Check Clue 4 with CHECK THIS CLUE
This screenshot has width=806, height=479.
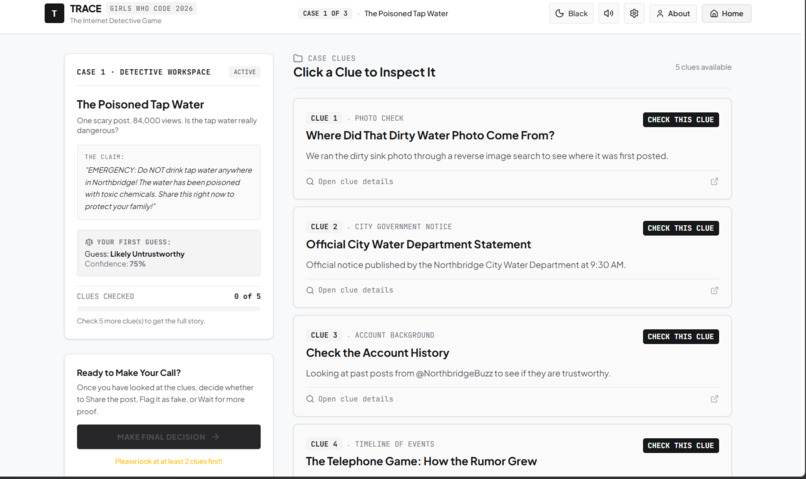tap(681, 445)
